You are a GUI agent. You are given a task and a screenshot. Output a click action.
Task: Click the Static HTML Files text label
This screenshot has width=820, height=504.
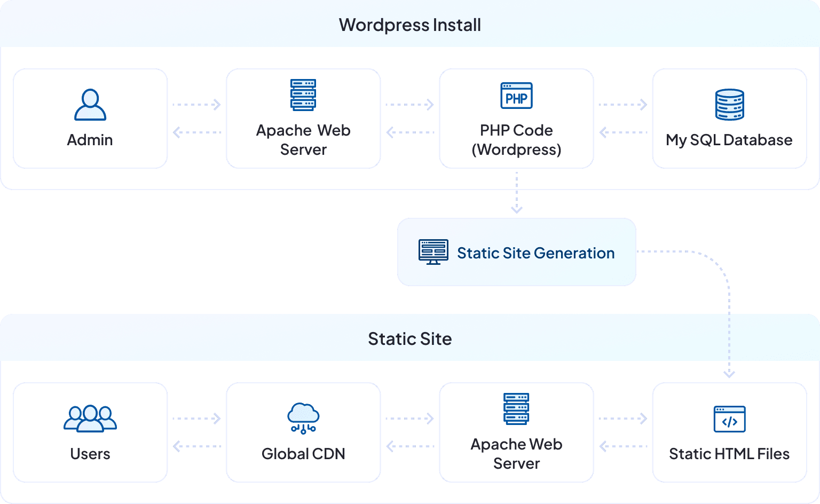click(729, 454)
